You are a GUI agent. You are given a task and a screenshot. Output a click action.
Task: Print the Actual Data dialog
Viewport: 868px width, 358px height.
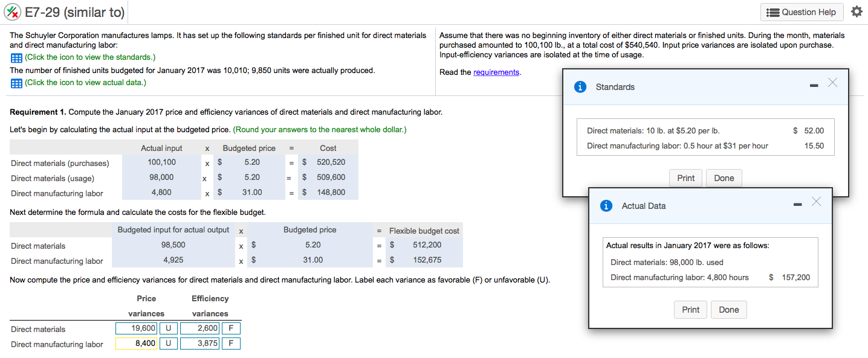(691, 310)
